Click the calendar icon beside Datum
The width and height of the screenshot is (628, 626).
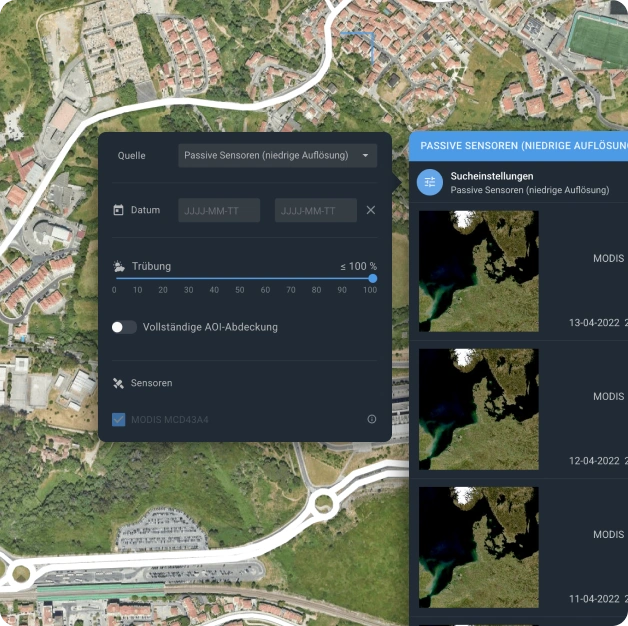118,210
